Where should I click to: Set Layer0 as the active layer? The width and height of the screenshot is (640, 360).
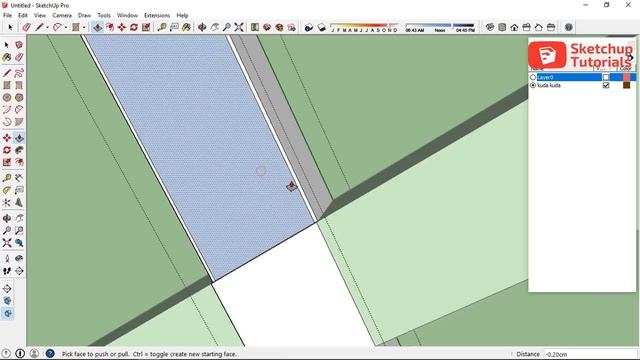[x=533, y=77]
